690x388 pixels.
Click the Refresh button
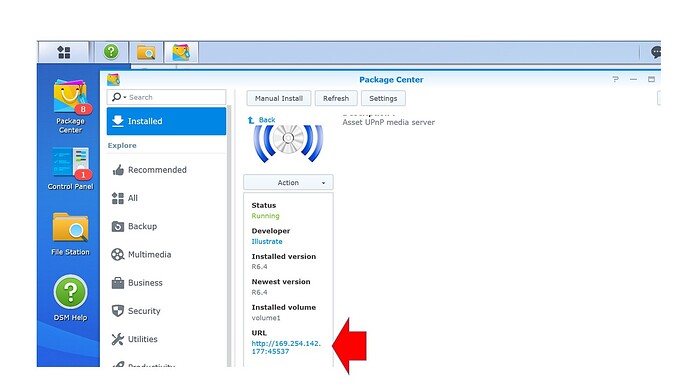coord(336,98)
